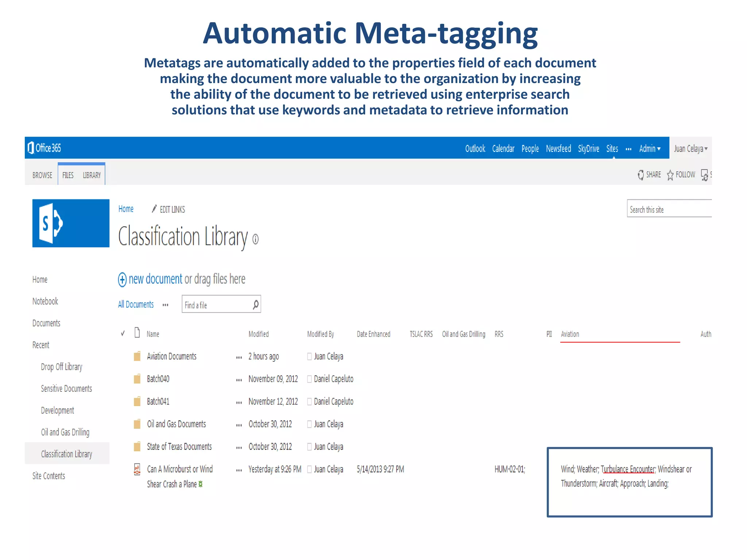Screen dimensions: 747x560
Task: Click the magnifier icon in Find a file
Action: [256, 304]
